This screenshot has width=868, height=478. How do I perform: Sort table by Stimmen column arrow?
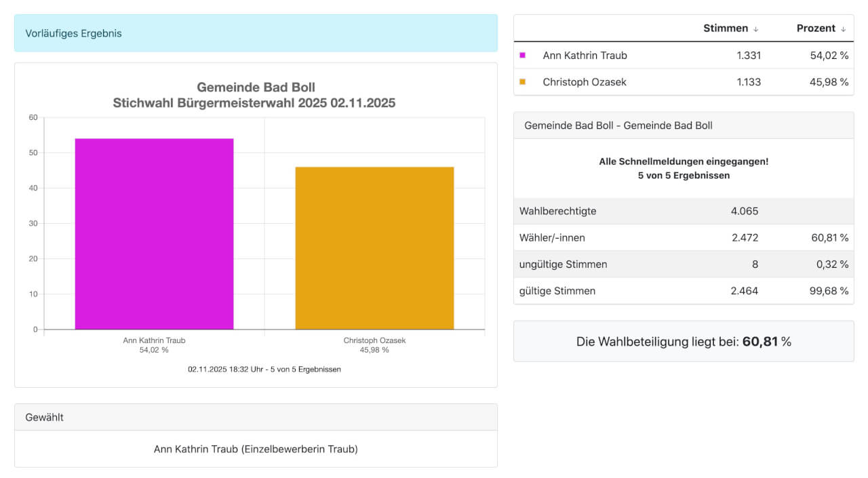(756, 29)
